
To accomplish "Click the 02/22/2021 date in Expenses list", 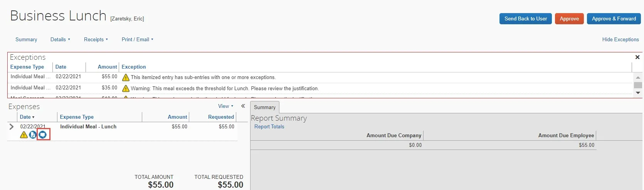I will (33, 126).
